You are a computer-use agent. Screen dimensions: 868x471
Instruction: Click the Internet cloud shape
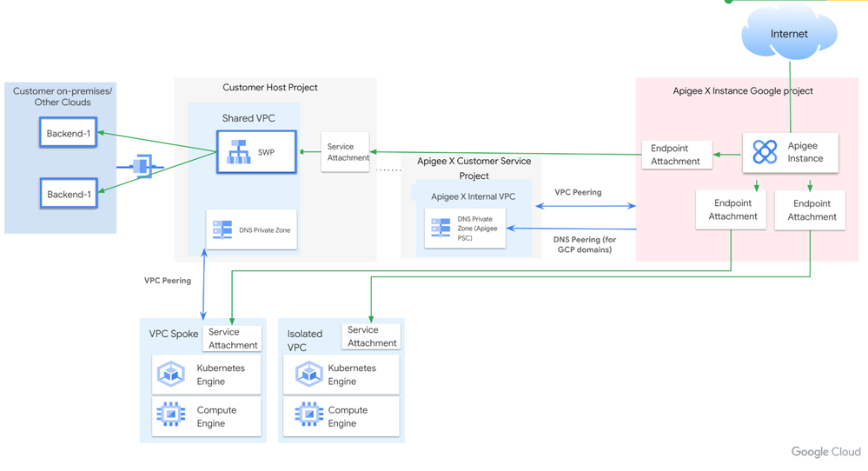click(789, 32)
